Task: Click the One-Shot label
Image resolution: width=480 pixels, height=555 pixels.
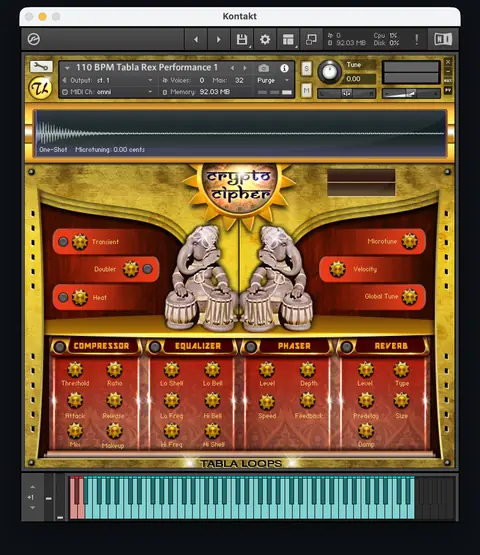Action: tap(53, 150)
